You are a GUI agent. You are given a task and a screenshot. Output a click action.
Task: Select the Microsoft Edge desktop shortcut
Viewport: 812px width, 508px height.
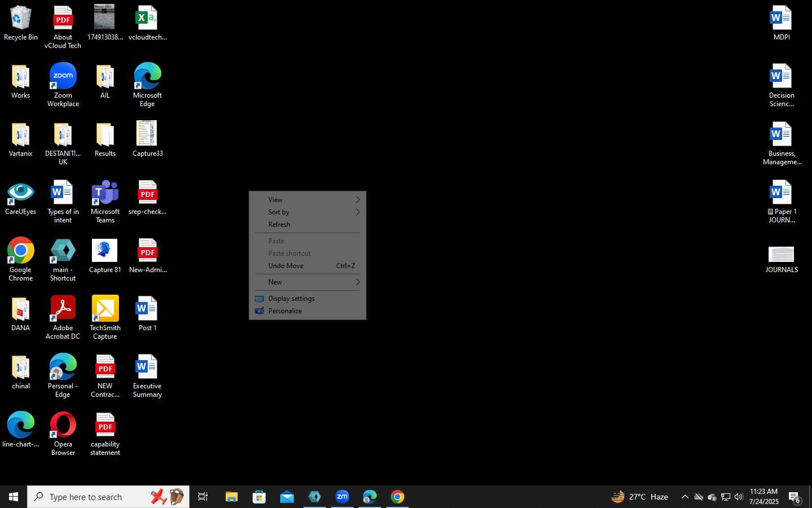tap(148, 85)
